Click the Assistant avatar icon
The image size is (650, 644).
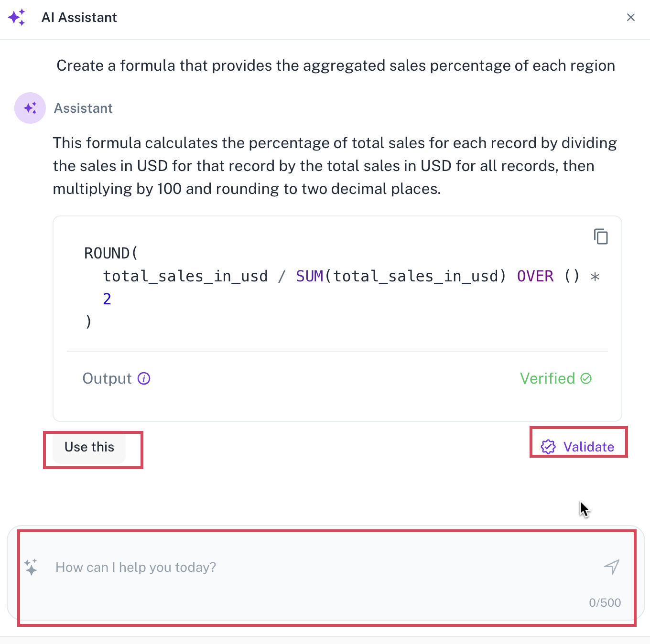tap(30, 108)
